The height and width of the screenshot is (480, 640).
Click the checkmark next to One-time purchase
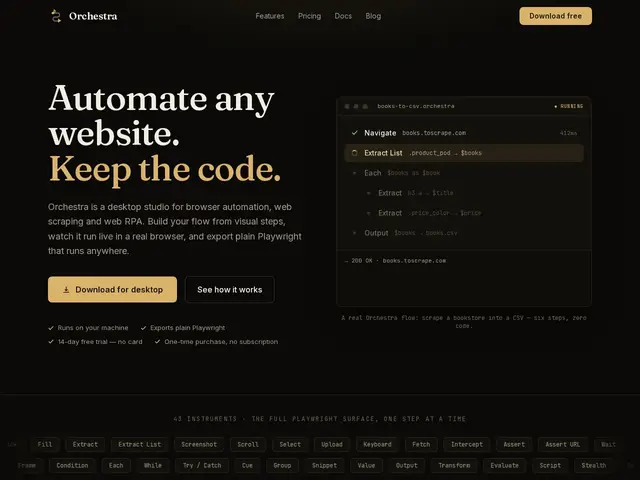[x=158, y=342]
